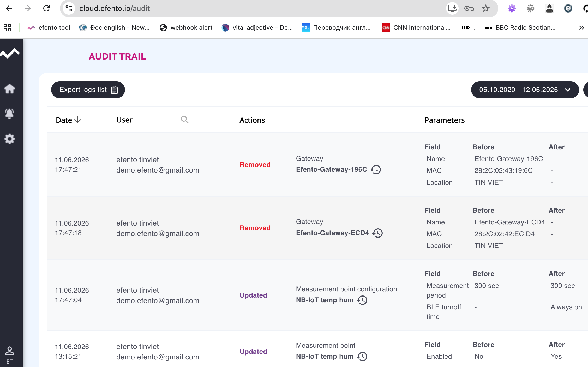Click the Updated label in the 13:15:21 row
The height and width of the screenshot is (367, 588).
pos(254,352)
